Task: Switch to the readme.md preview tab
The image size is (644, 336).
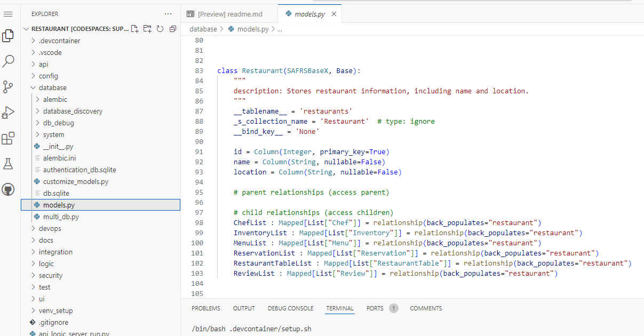Action: click(228, 14)
